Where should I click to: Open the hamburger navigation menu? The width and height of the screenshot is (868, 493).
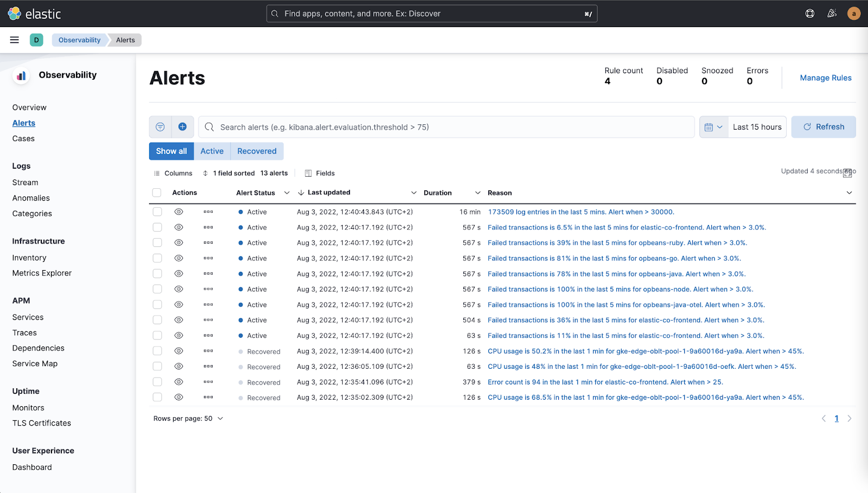coord(14,40)
